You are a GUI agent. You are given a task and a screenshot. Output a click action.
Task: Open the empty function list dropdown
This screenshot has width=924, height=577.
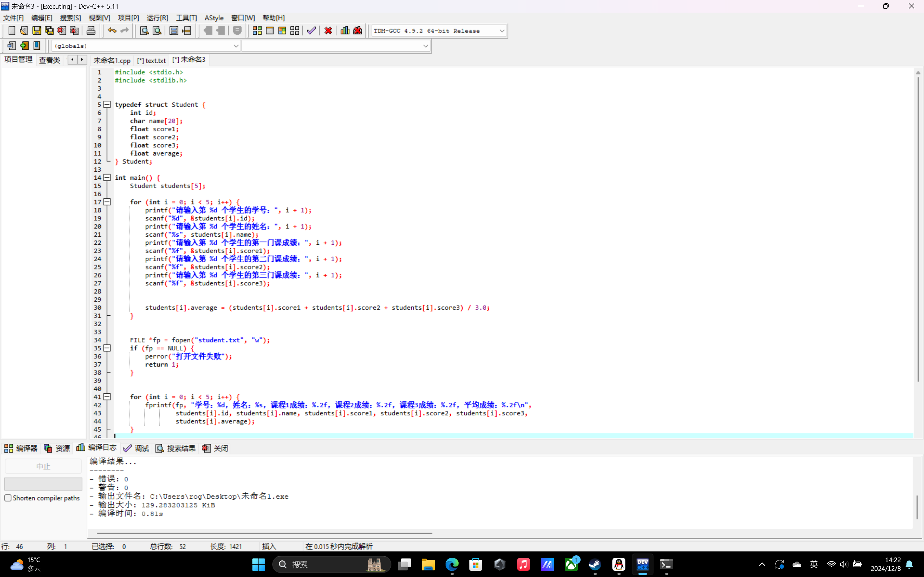(425, 46)
